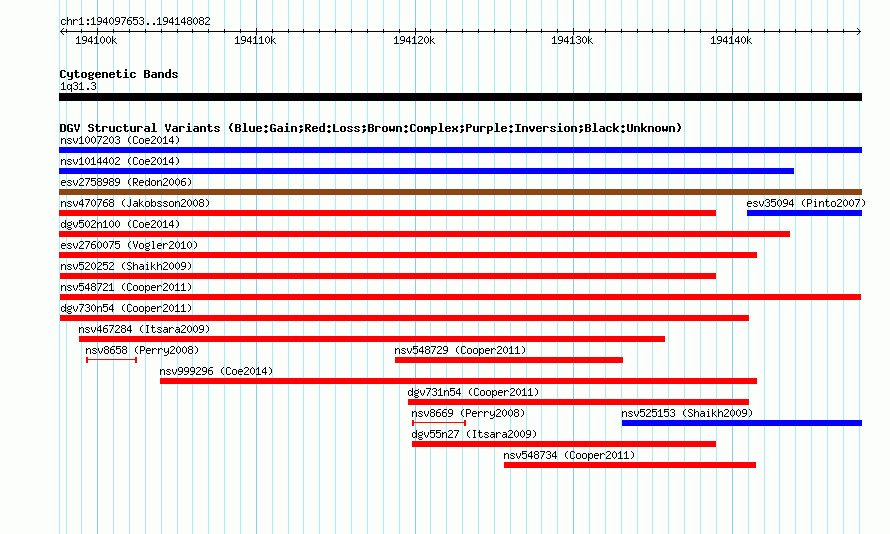Screen dimensions: 890x534
Task: Click the red dgv502n100 loss bar
Action: click(x=425, y=234)
